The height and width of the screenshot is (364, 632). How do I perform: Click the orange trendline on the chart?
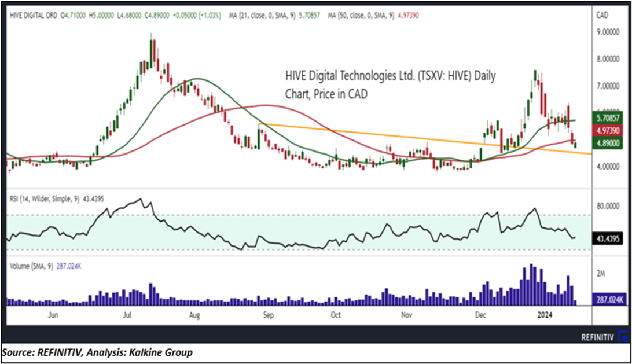click(x=425, y=139)
